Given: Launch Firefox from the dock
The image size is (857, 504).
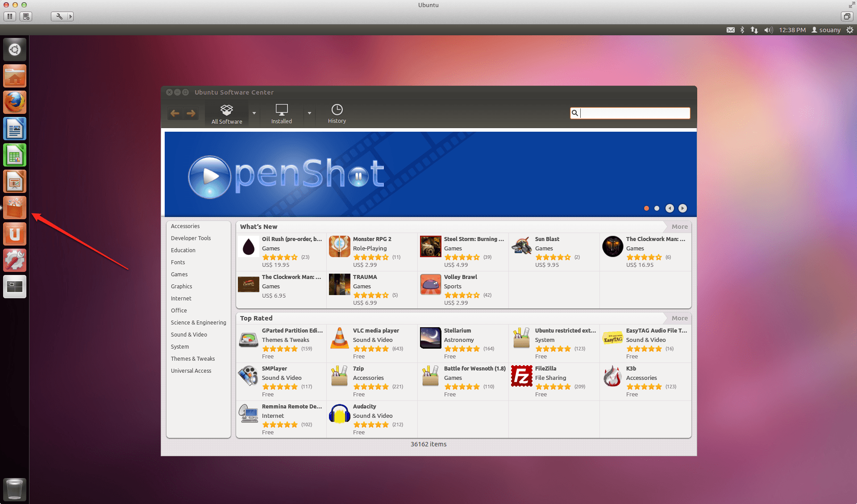Looking at the screenshot, I should click(15, 102).
